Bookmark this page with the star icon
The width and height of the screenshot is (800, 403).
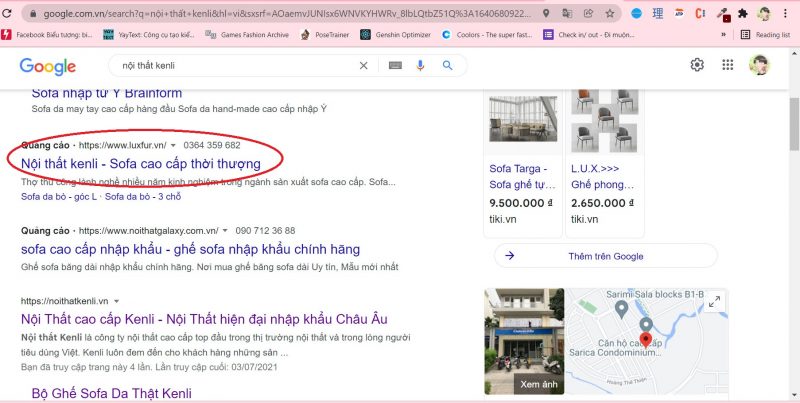click(x=610, y=14)
